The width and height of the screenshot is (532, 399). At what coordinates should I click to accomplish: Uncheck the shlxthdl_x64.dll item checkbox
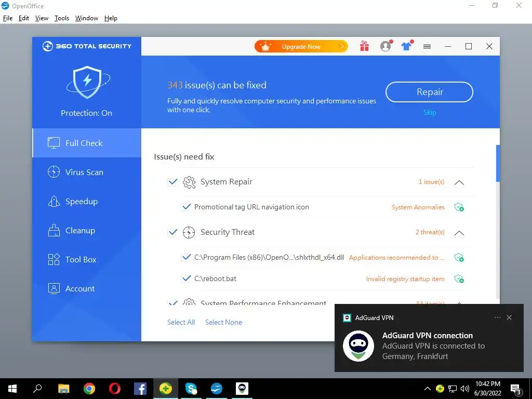(186, 257)
